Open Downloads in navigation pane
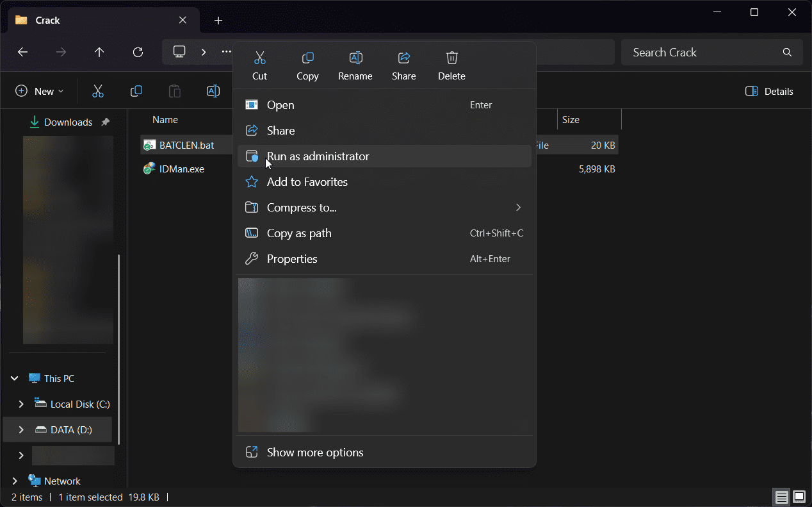 (x=68, y=122)
